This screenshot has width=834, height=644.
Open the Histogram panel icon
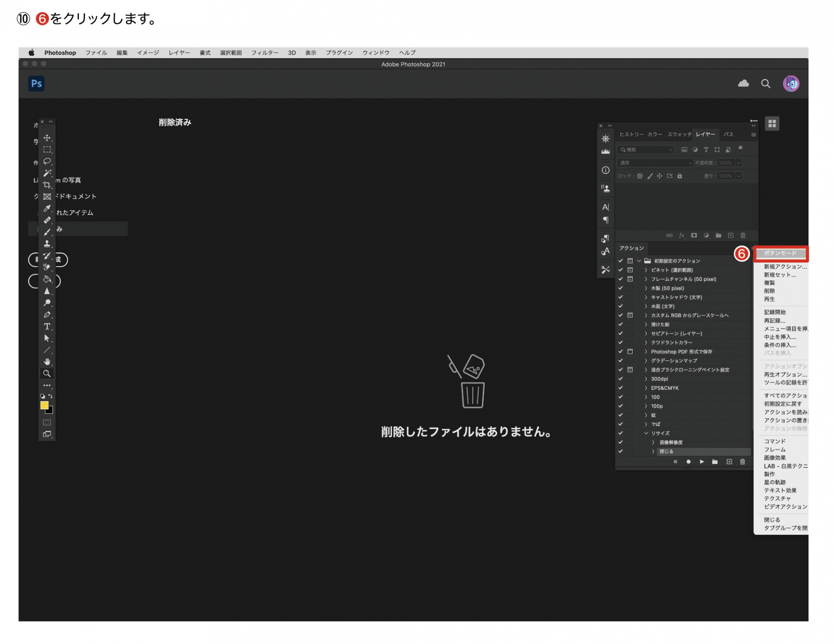[605, 151]
